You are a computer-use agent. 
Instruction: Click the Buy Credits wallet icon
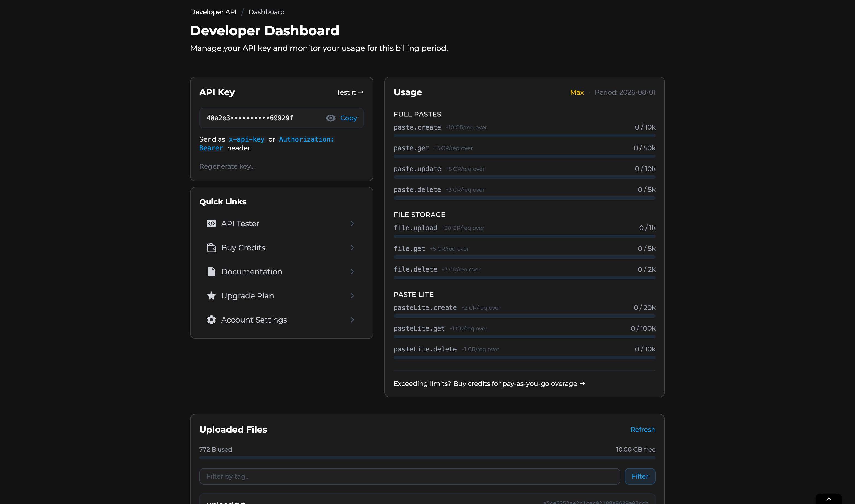click(x=211, y=248)
